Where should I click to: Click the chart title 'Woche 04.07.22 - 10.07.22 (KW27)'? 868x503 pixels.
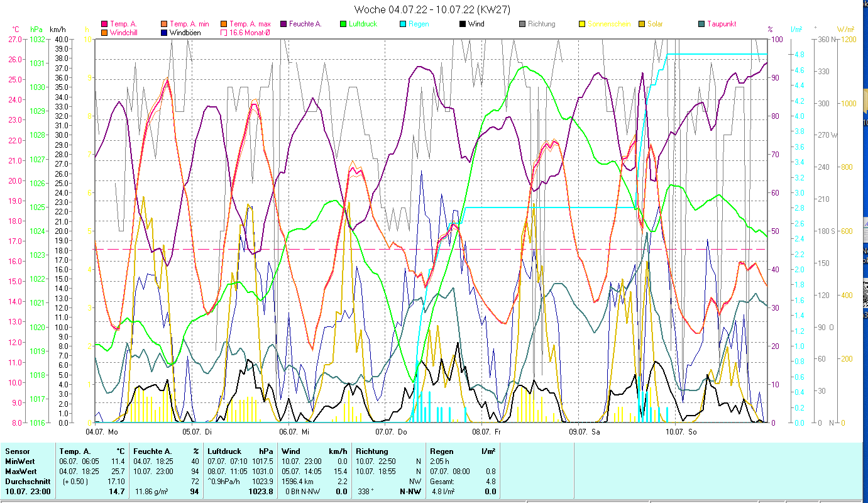coord(432,9)
